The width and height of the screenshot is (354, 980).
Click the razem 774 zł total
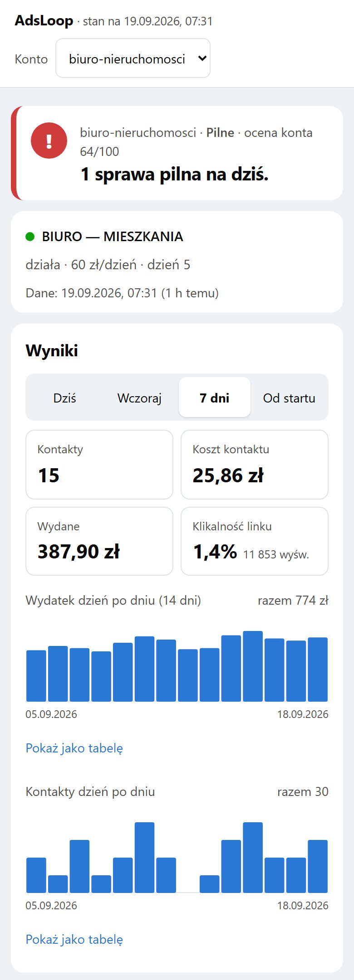pos(293,601)
